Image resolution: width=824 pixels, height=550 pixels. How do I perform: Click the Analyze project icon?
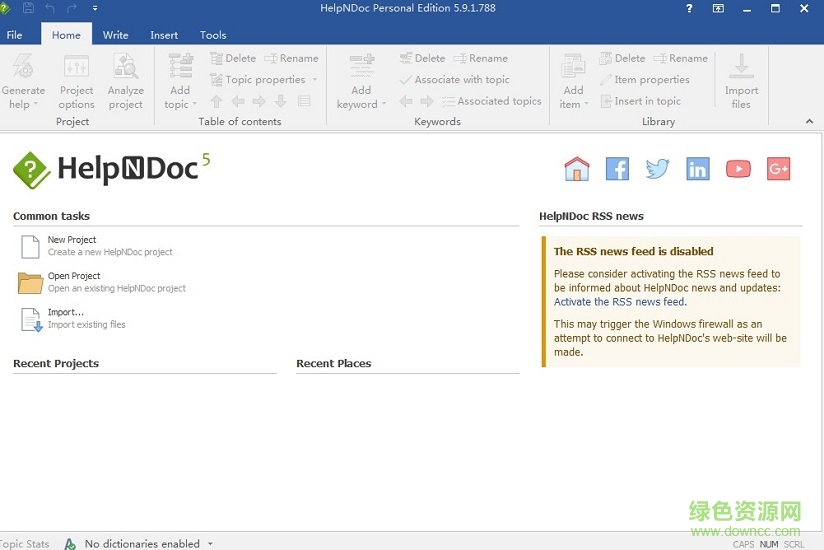click(126, 68)
